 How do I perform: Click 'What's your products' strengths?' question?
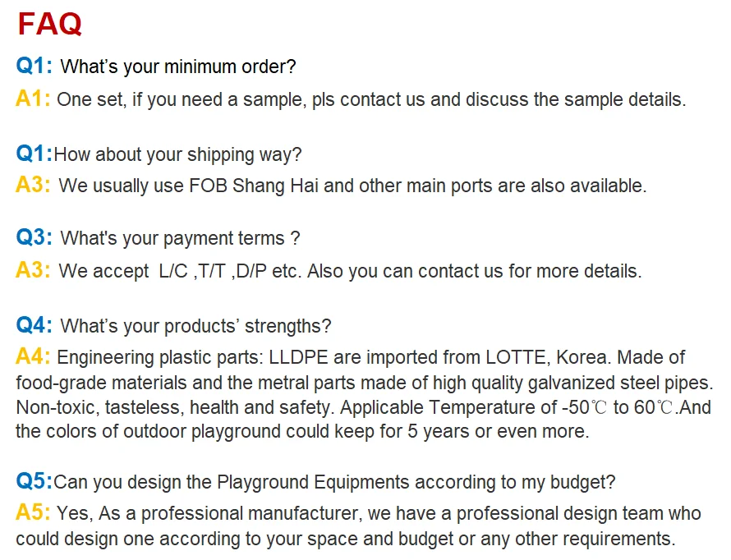tap(195, 326)
